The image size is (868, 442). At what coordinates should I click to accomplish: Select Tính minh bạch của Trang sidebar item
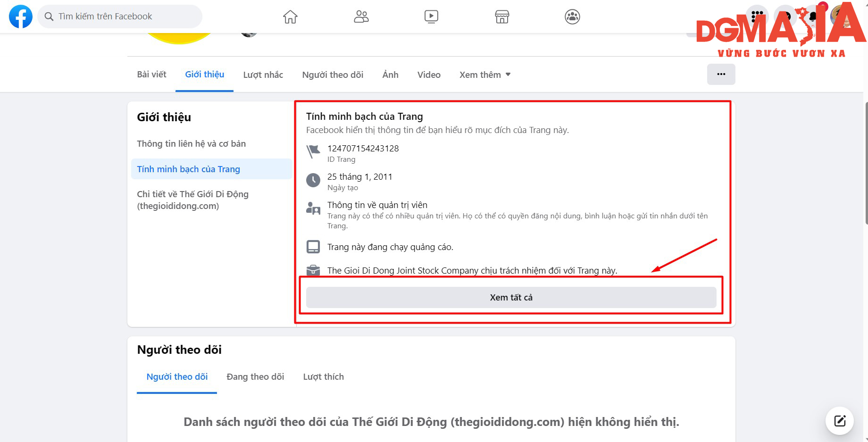(211, 169)
